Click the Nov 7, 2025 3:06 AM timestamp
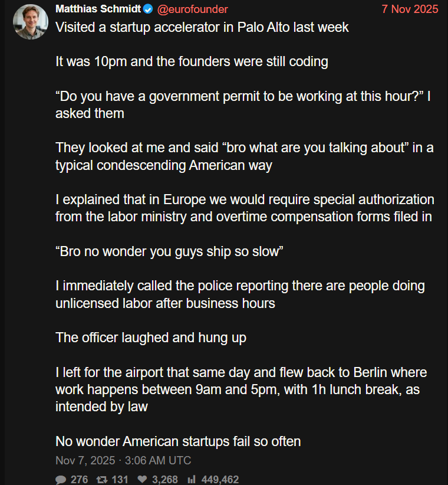Viewport: 448px width, 485px height. point(123,460)
